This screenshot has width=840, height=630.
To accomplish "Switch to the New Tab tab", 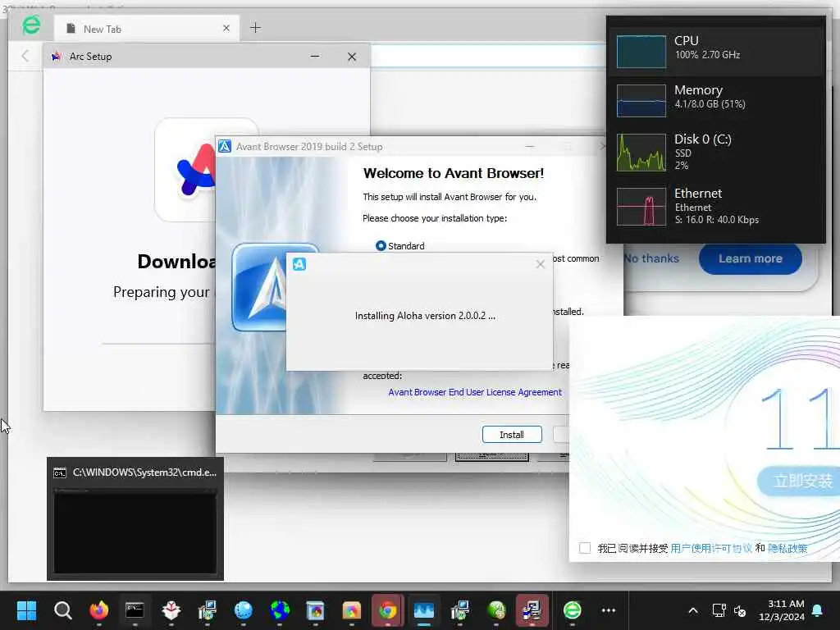I will pos(148,29).
